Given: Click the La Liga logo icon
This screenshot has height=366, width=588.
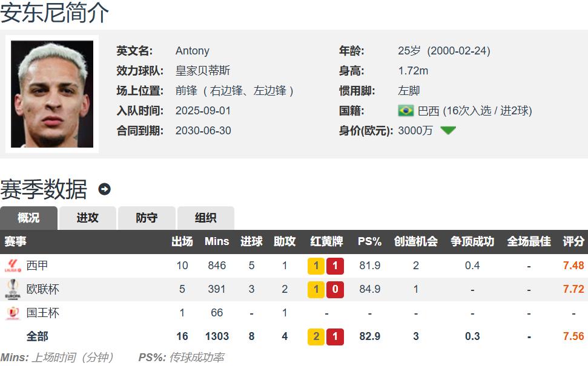Looking at the screenshot, I should pos(13,265).
